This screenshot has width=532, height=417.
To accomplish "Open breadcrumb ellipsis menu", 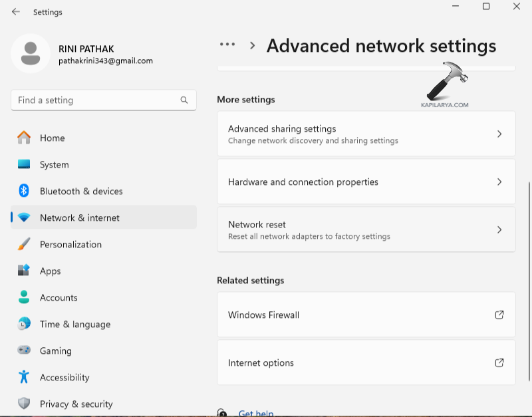I will 227,45.
